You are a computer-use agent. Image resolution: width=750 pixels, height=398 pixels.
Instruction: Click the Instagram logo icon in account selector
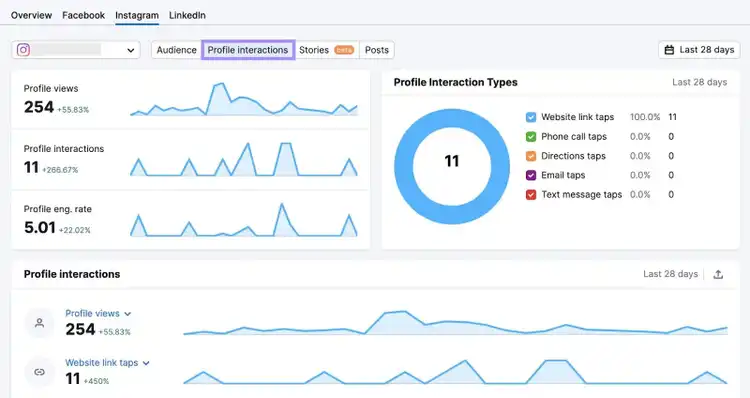pos(23,50)
